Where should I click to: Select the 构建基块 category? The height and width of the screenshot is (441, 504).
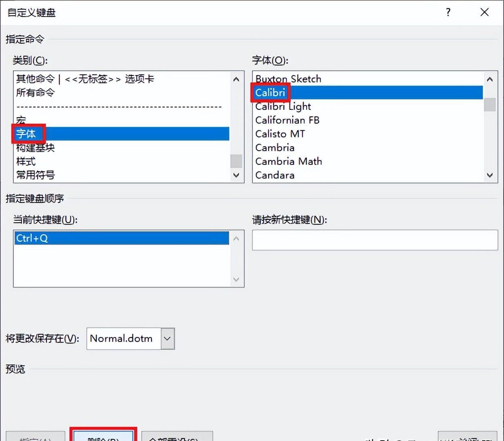[122, 148]
